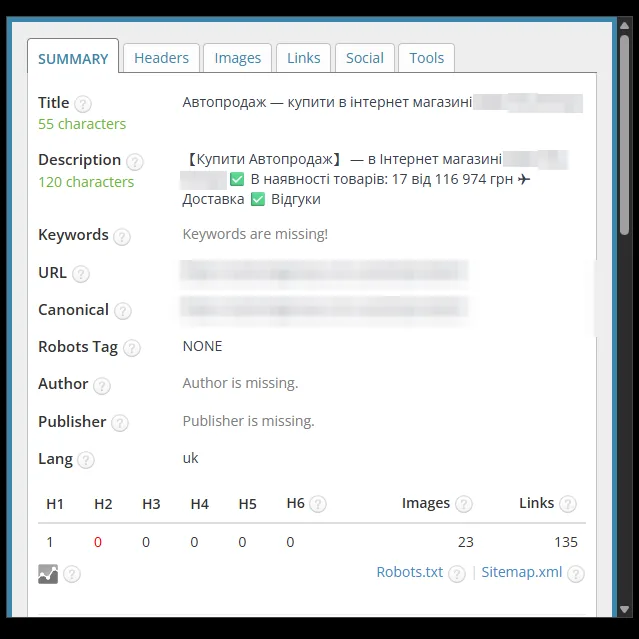Show the help tooltip for Images count

pyautogui.click(x=464, y=504)
